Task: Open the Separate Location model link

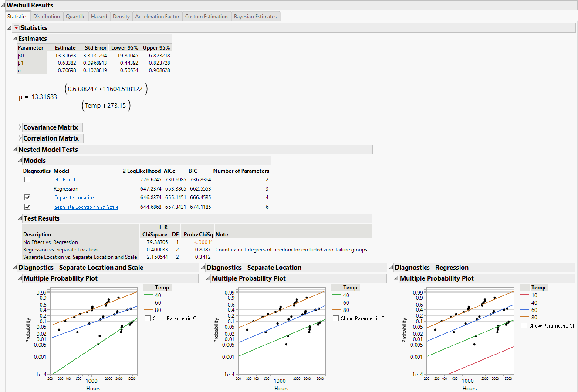Action: (x=74, y=197)
